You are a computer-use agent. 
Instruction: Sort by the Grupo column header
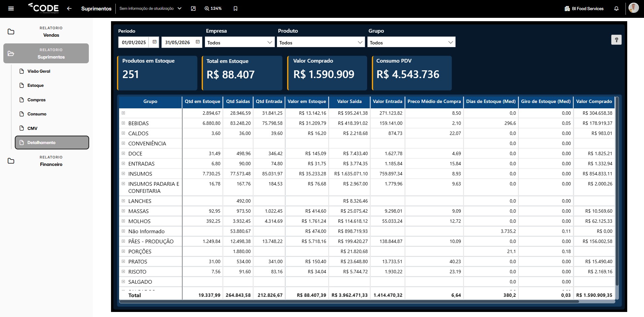[150, 101]
